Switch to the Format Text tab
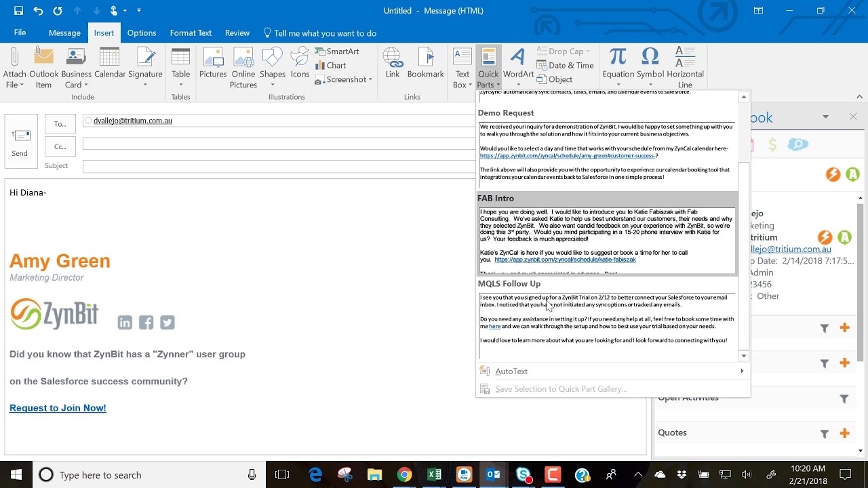 click(x=191, y=33)
